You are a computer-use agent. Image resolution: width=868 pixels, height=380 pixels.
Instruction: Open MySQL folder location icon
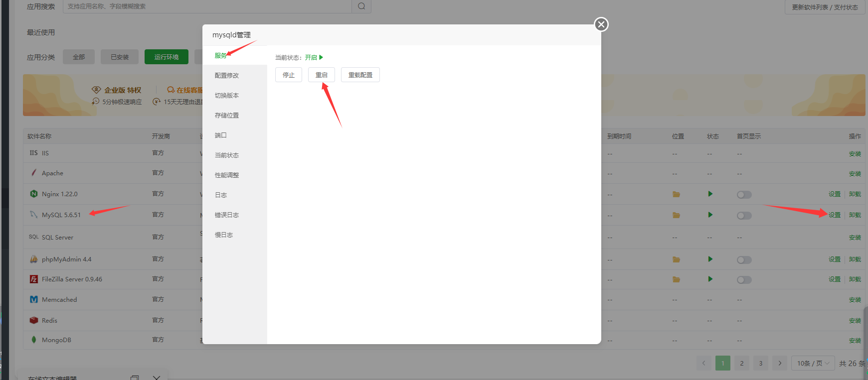click(x=676, y=215)
